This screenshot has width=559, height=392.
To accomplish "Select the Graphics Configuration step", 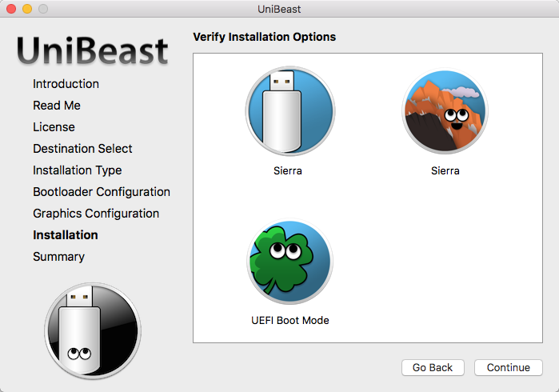I will pyautogui.click(x=96, y=214).
